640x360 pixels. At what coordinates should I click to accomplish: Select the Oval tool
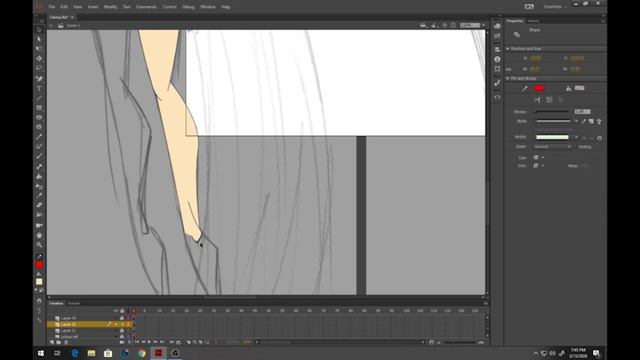39,118
